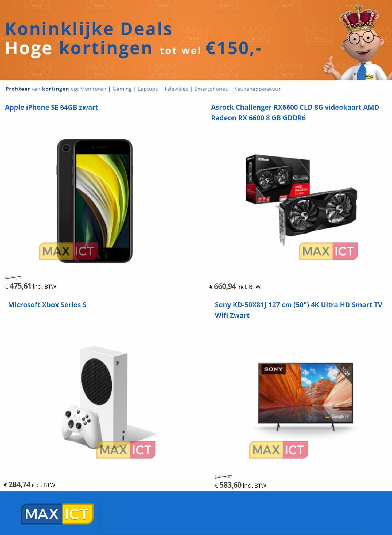
Task: Open the Apple iPhone SE 64GB zwart title
Action: [x=52, y=107]
